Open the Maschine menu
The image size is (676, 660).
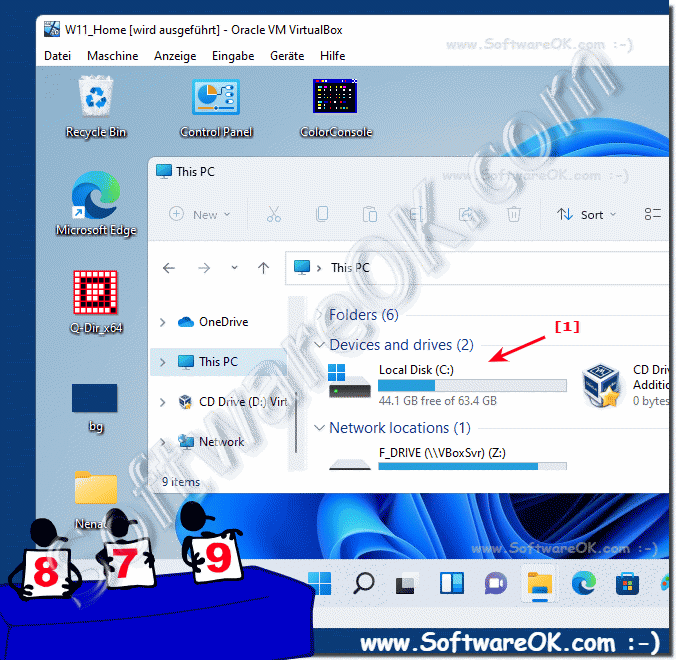(113, 56)
